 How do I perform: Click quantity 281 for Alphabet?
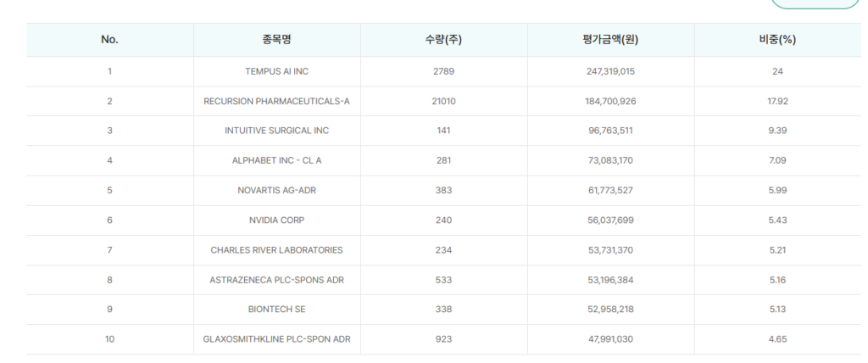click(443, 160)
